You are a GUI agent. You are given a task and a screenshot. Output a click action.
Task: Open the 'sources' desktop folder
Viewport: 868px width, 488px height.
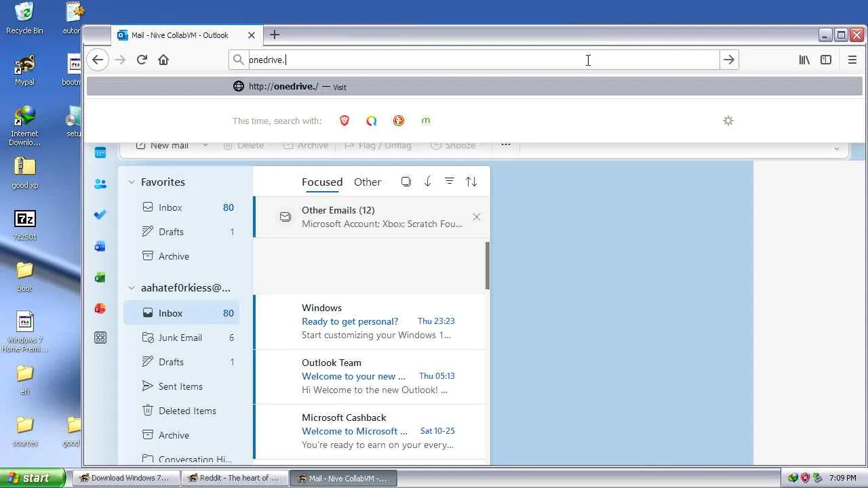tap(24, 432)
